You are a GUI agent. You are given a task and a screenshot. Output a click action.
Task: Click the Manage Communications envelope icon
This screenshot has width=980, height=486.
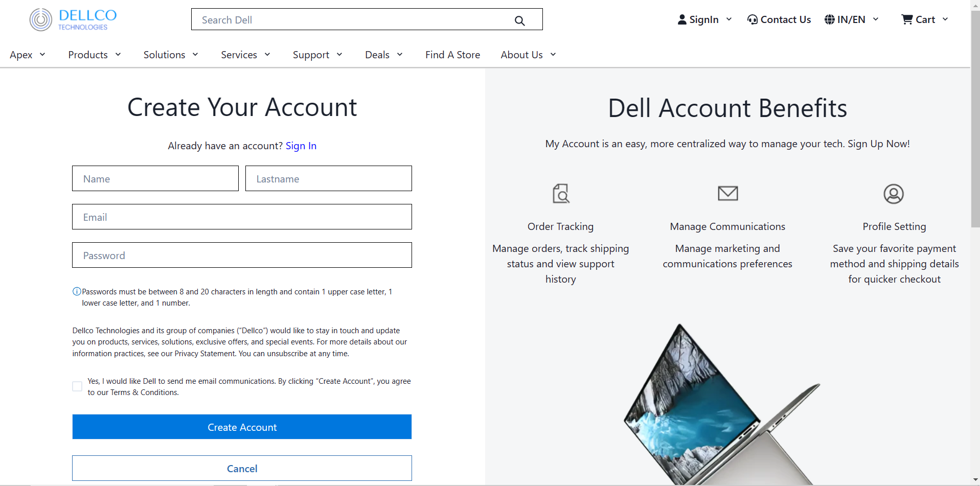point(727,193)
